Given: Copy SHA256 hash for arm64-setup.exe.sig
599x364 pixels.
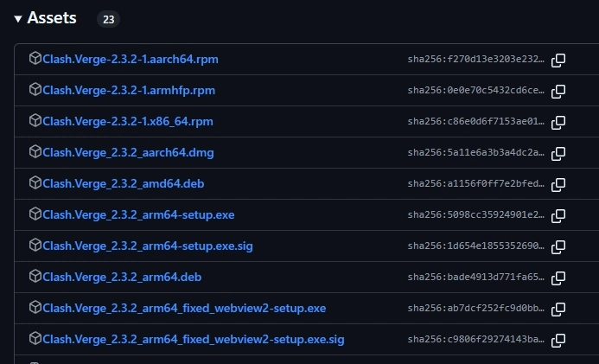Looking at the screenshot, I should point(558,246).
